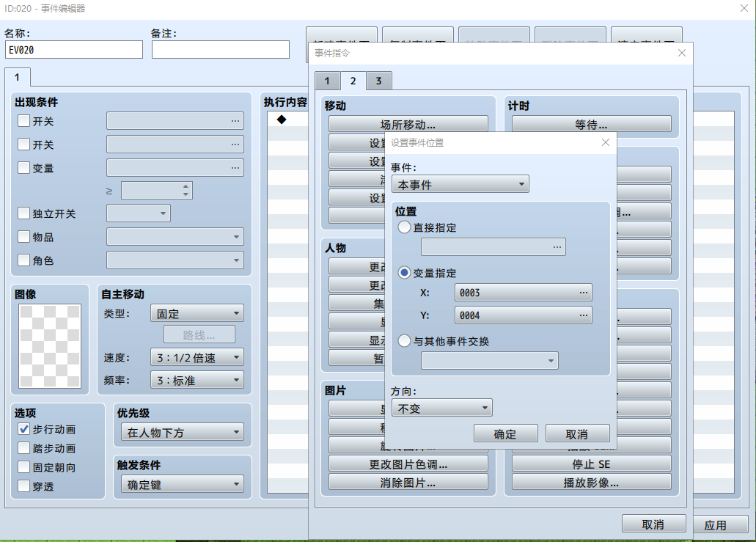
Task: Click the 播放影像... button
Action: pyautogui.click(x=592, y=482)
